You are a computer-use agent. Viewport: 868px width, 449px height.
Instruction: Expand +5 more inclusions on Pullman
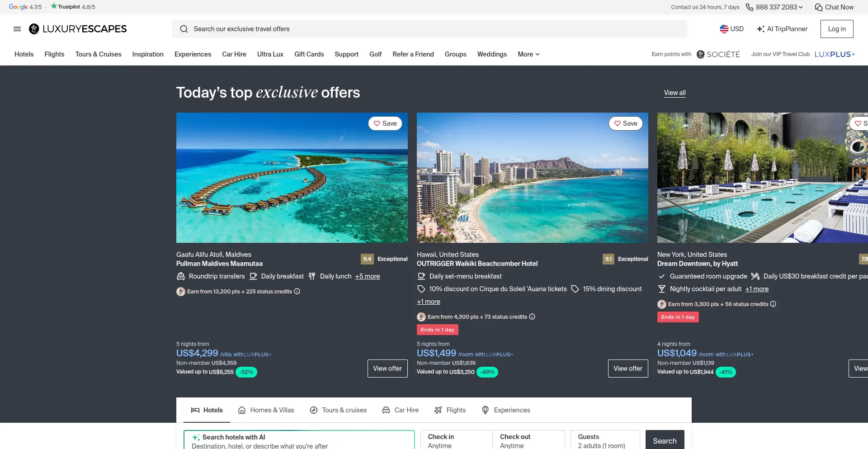(368, 276)
